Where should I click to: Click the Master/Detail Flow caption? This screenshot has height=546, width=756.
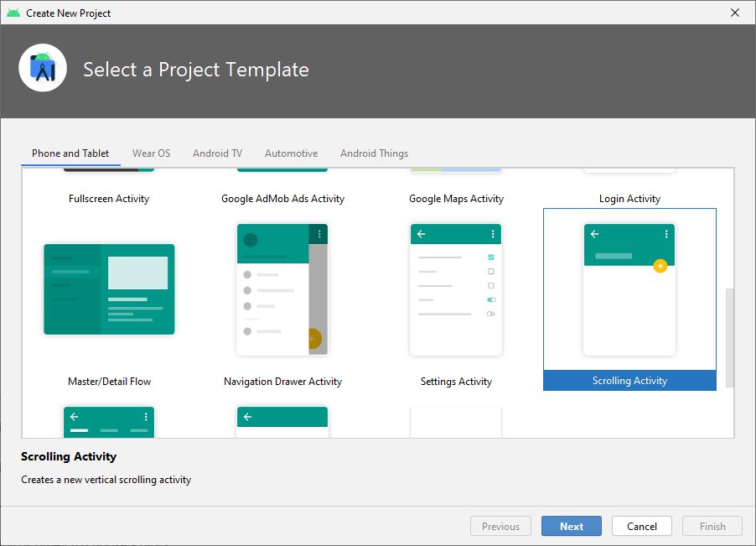(110, 382)
